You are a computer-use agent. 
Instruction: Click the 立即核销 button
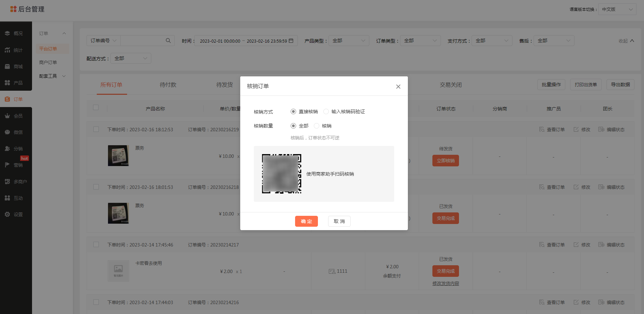pyautogui.click(x=446, y=161)
